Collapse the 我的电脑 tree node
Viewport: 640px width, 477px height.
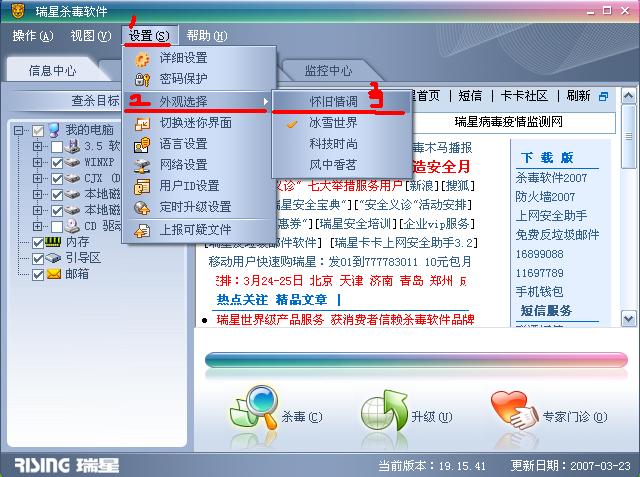click(x=19, y=131)
